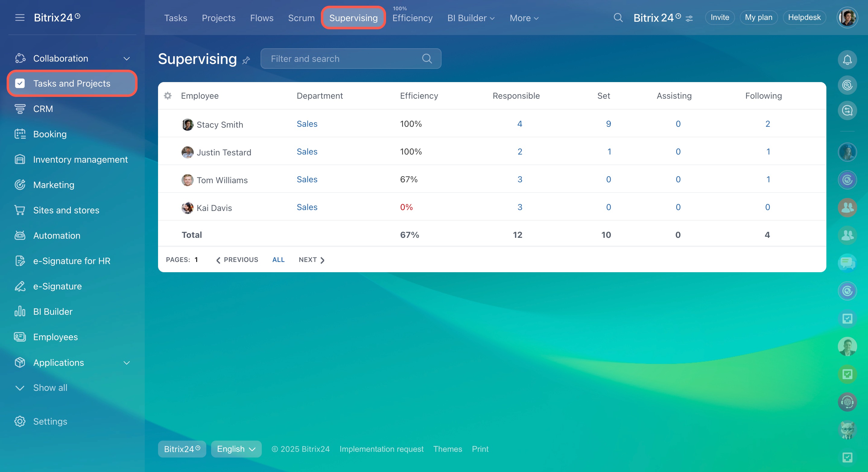Click the Sites and stores cart icon
Viewport: 868px width, 472px height.
click(x=20, y=210)
